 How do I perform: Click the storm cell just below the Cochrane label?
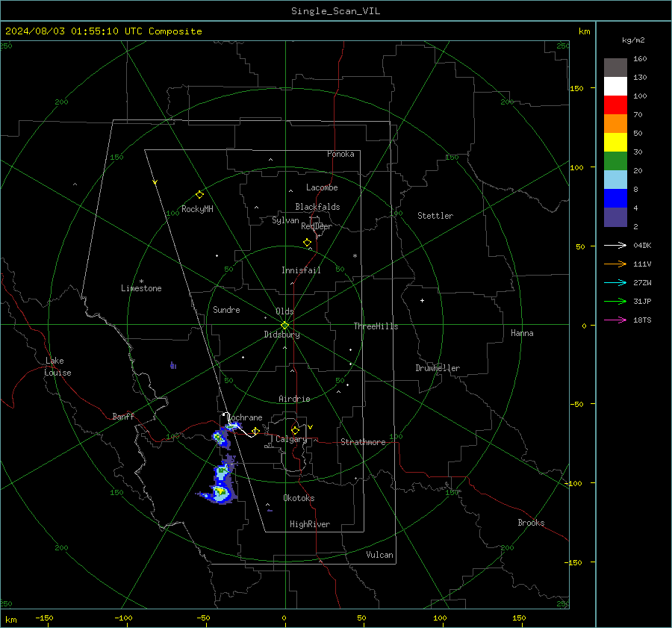tap(233, 426)
